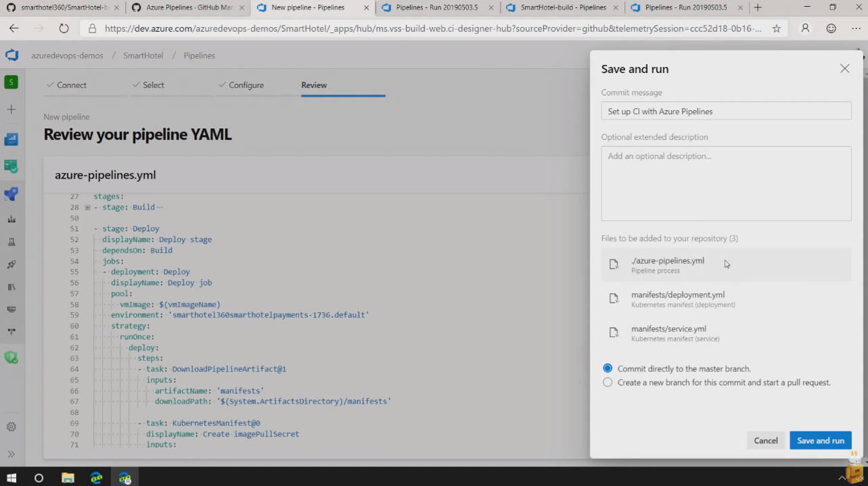The height and width of the screenshot is (486, 868).
Task: Open the Windows Start menu
Action: point(12,478)
